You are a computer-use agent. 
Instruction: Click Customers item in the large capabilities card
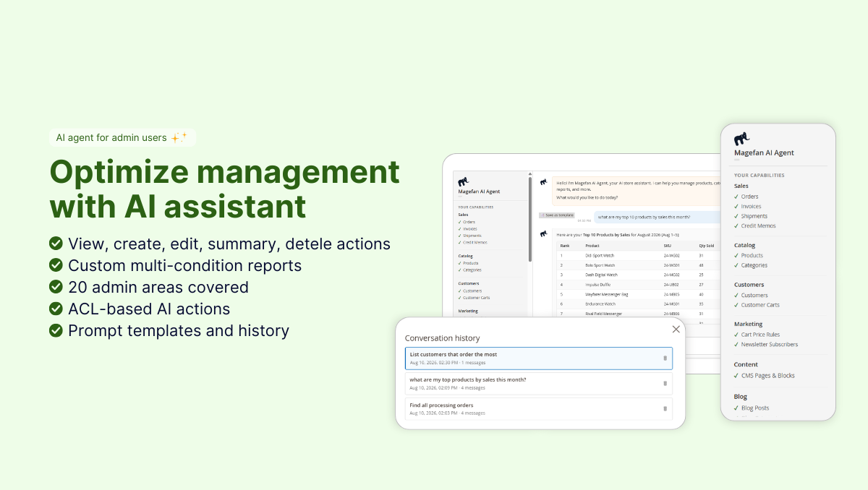[754, 296]
